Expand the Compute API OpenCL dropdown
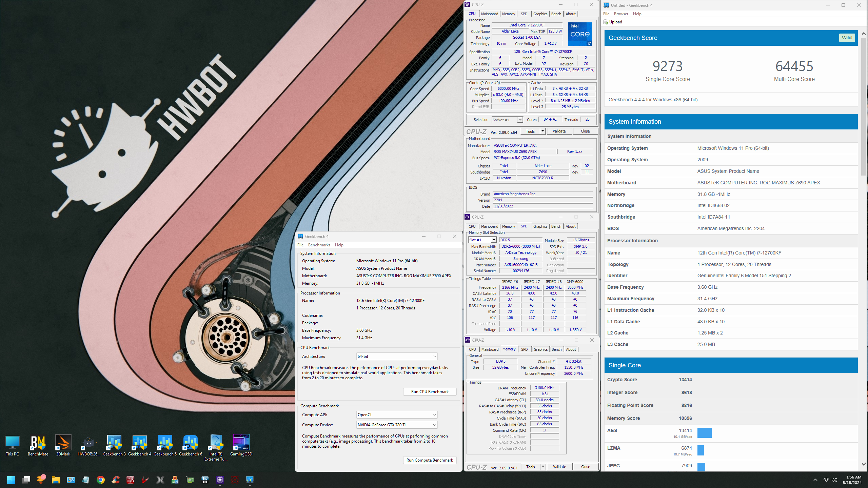Image resolution: width=868 pixels, height=488 pixels. (x=397, y=415)
